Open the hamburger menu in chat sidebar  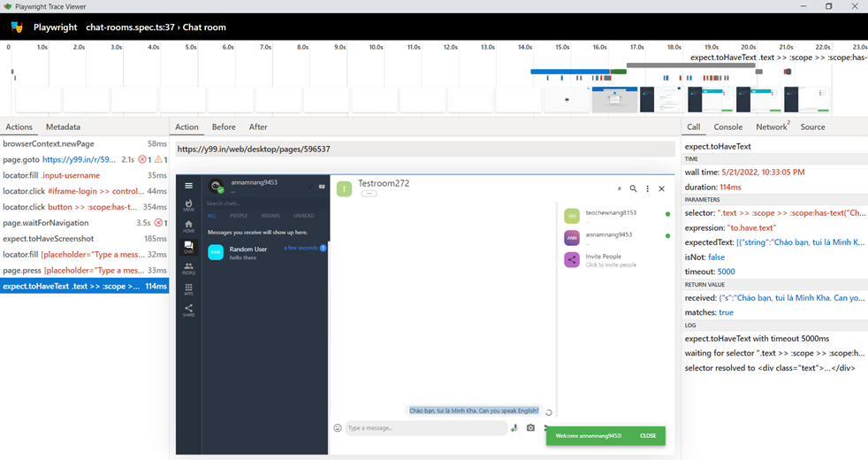click(x=188, y=186)
